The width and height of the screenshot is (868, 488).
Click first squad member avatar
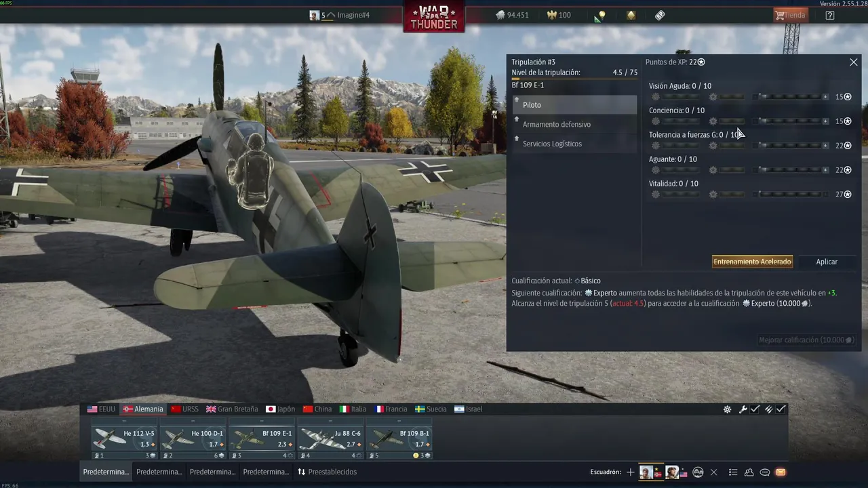tap(646, 472)
